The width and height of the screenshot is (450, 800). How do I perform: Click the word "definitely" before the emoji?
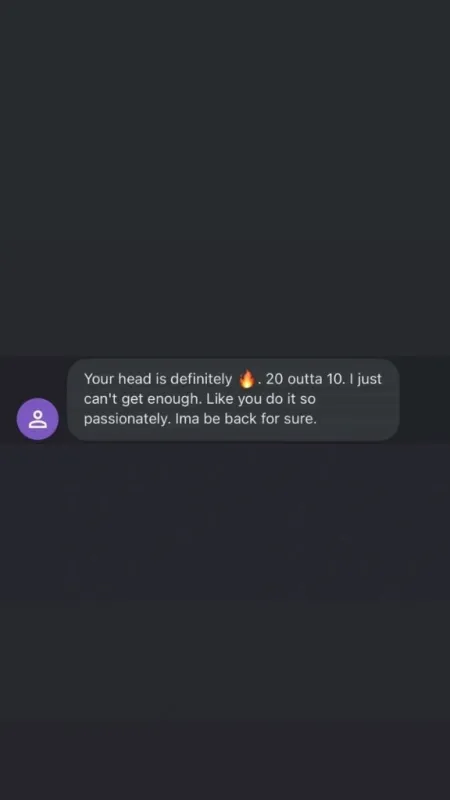(x=201, y=379)
